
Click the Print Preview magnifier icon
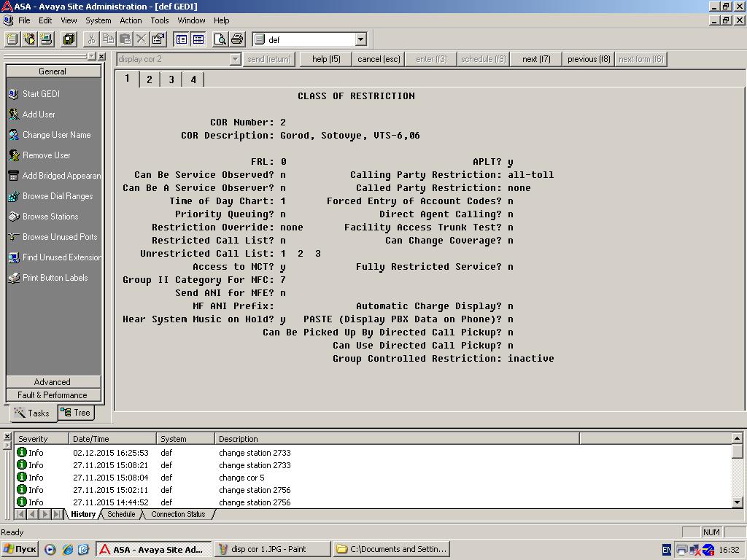point(220,39)
